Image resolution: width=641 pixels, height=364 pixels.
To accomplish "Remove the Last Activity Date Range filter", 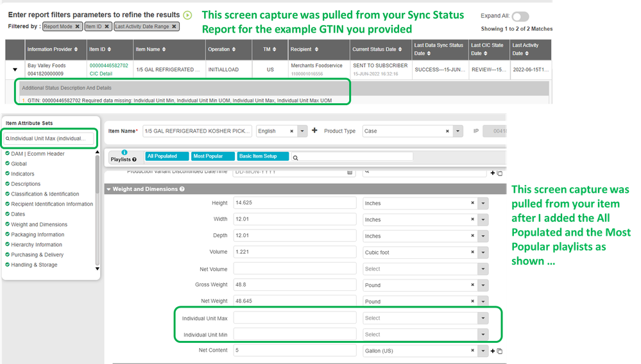I will point(174,26).
